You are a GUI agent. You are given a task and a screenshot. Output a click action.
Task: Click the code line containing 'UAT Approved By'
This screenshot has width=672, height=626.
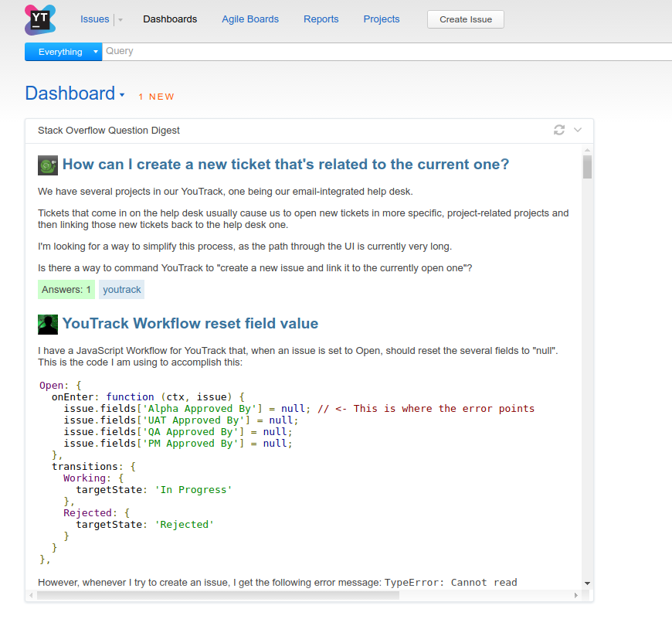(x=181, y=420)
